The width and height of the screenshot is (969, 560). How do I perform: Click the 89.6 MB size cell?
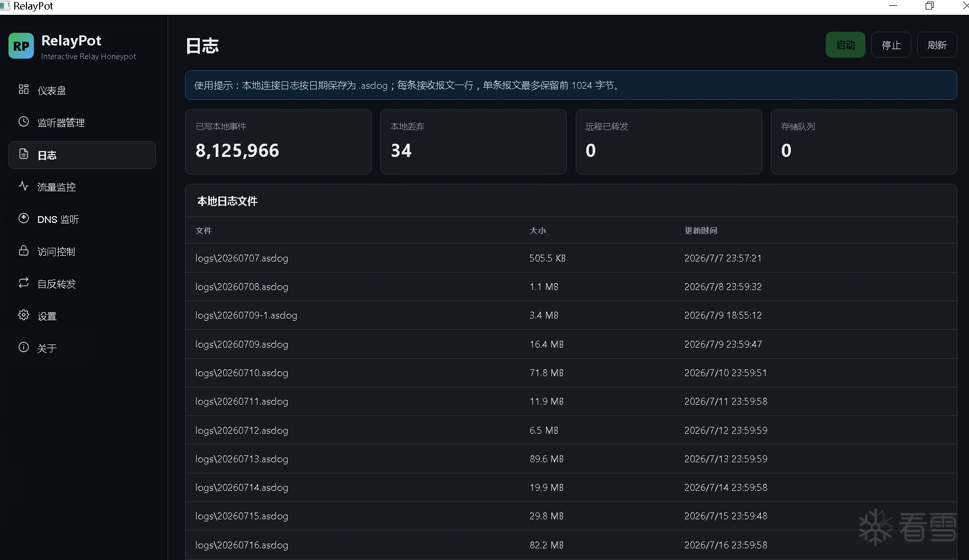point(547,459)
